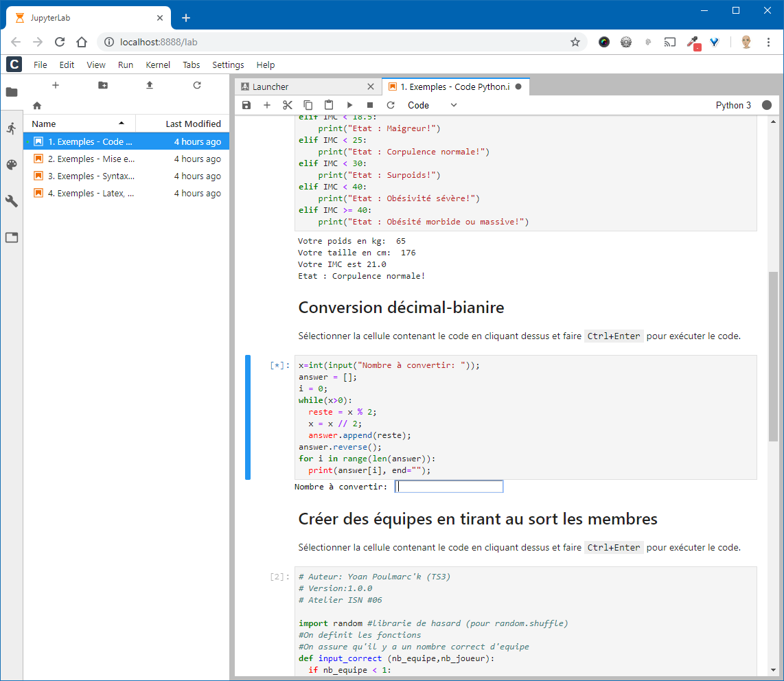Image resolution: width=784 pixels, height=681 pixels.
Task: Run the selected cell
Action: (x=349, y=105)
